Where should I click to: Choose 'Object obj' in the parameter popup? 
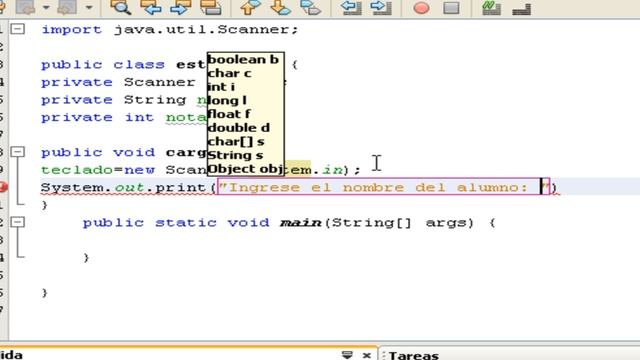245,169
